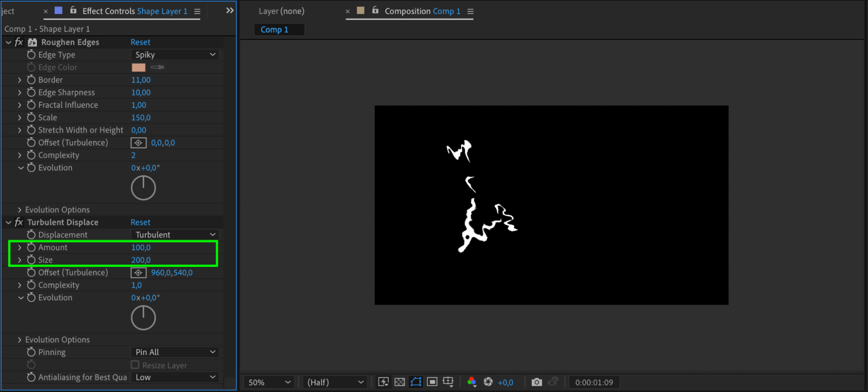Open the 50% magnification dropdown

pos(269,382)
